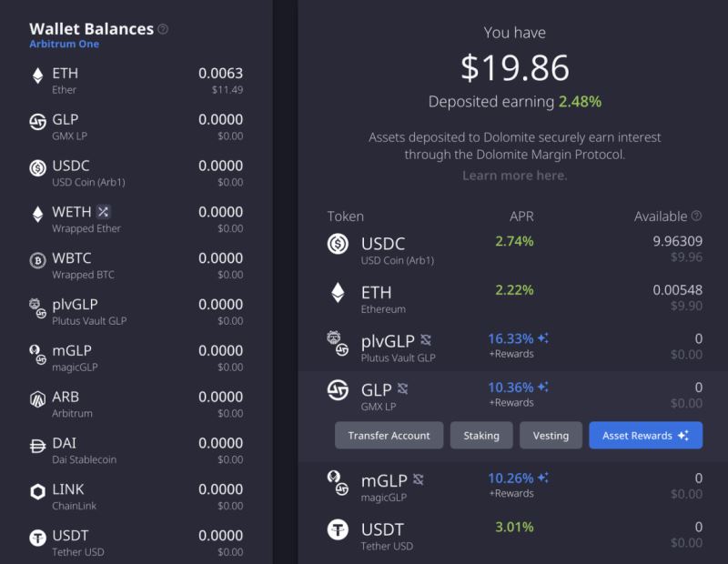The image size is (728, 564).
Task: Click the DAI Stablecoin icon
Action: tap(37, 446)
